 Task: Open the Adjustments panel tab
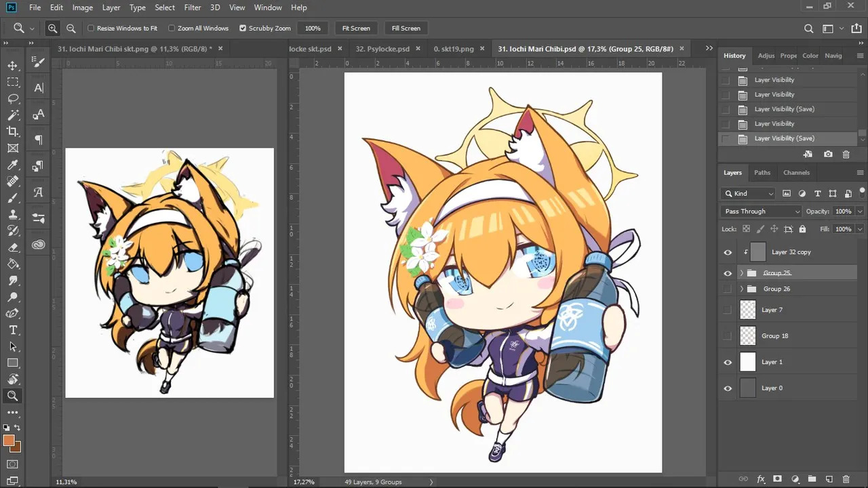point(766,56)
